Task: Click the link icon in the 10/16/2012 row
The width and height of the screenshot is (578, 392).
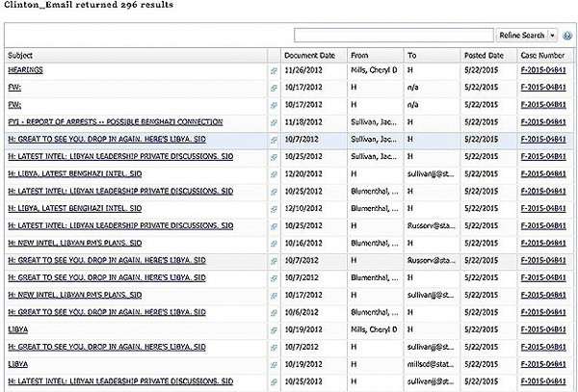Action: 274,244
